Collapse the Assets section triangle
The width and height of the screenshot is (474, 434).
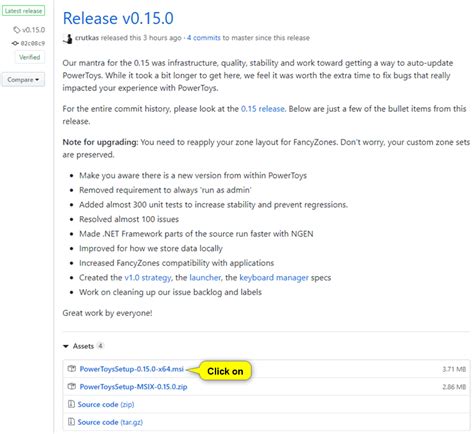(66, 346)
